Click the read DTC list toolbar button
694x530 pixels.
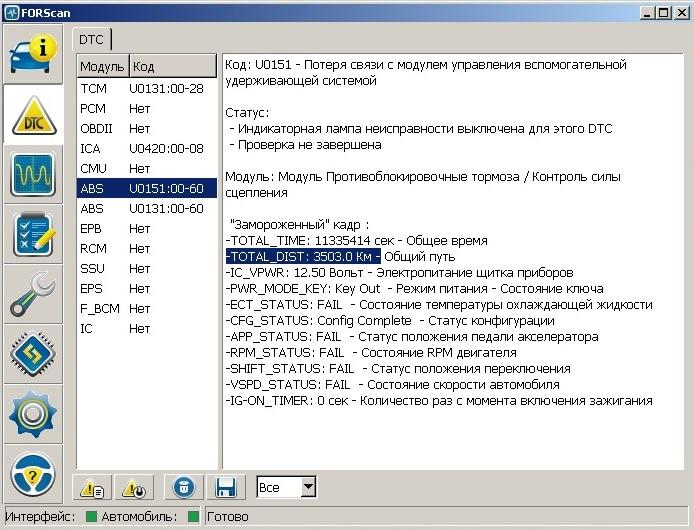click(x=92, y=488)
